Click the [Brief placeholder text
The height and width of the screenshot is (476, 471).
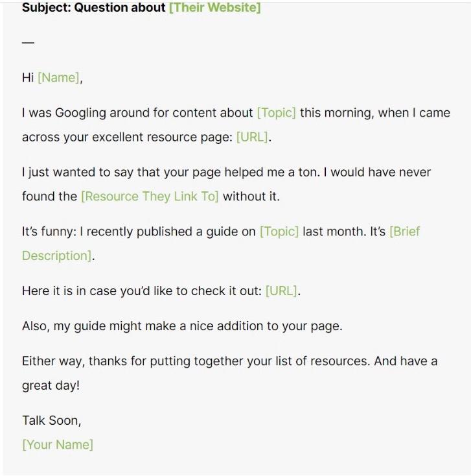(x=404, y=232)
